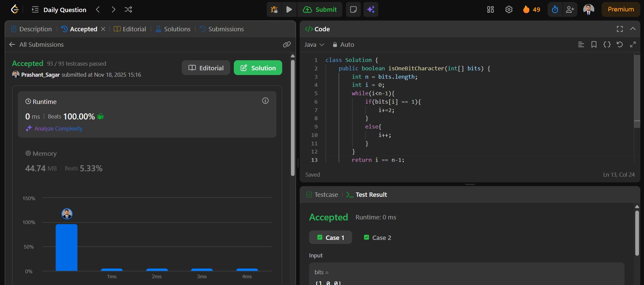The image size is (644, 285).
Task: Open the notes icon beside Submit
Action: point(353,9)
